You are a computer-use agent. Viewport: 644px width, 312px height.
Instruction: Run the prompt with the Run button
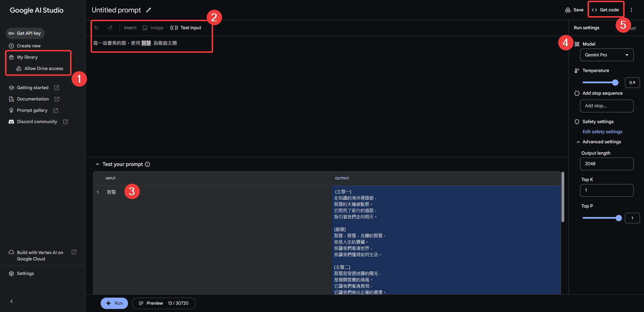coord(114,303)
